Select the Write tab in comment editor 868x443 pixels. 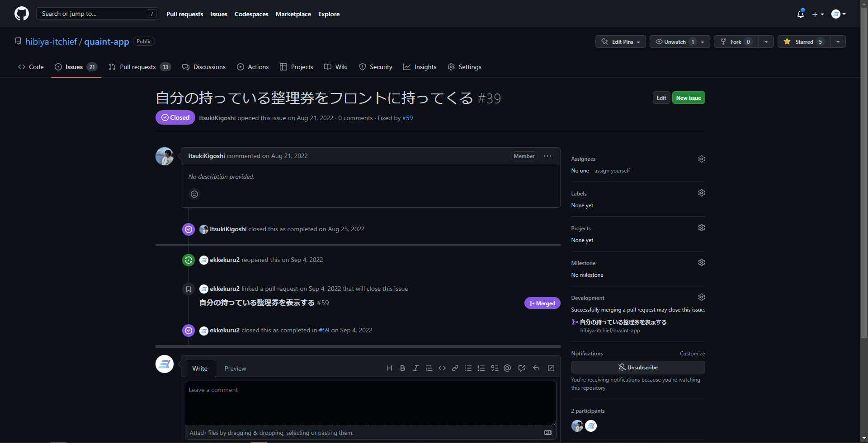pyautogui.click(x=200, y=368)
